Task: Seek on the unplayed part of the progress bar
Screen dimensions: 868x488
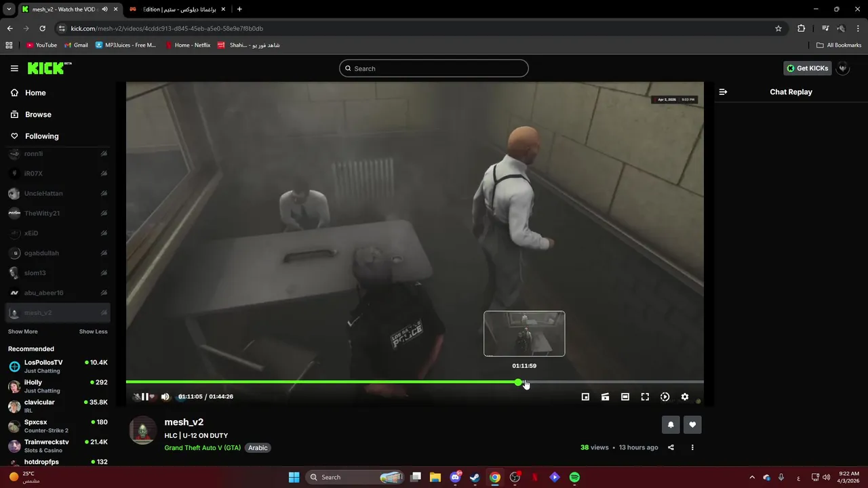Action: (614, 382)
